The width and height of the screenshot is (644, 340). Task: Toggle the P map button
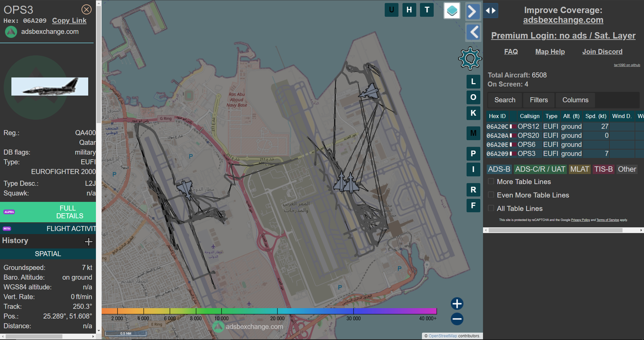click(473, 154)
